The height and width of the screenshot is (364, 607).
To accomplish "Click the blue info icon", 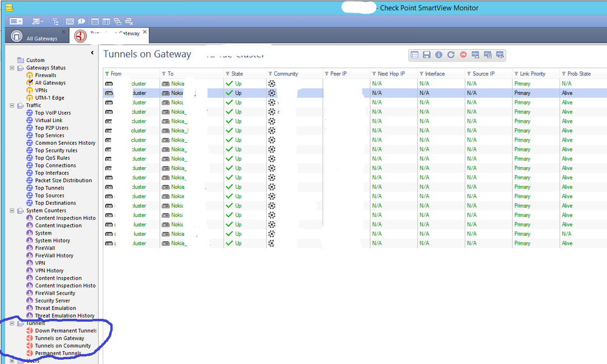I will (x=439, y=55).
